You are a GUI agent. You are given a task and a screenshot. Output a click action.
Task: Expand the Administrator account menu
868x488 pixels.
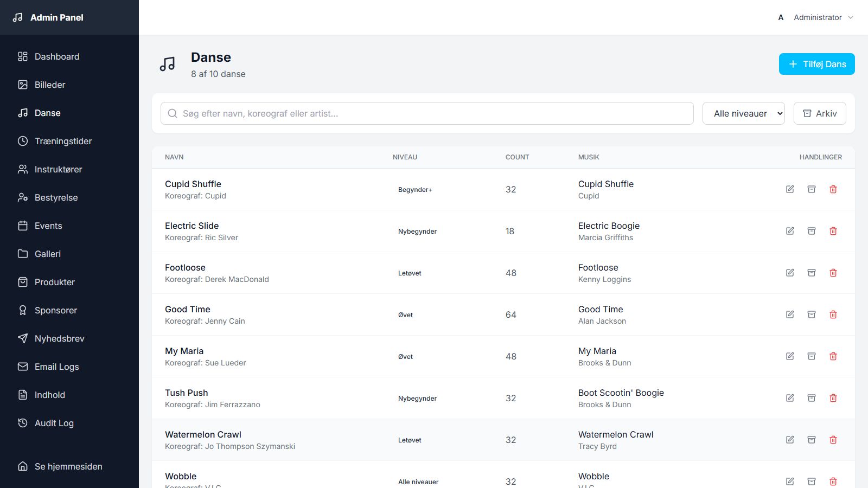pyautogui.click(x=816, y=17)
